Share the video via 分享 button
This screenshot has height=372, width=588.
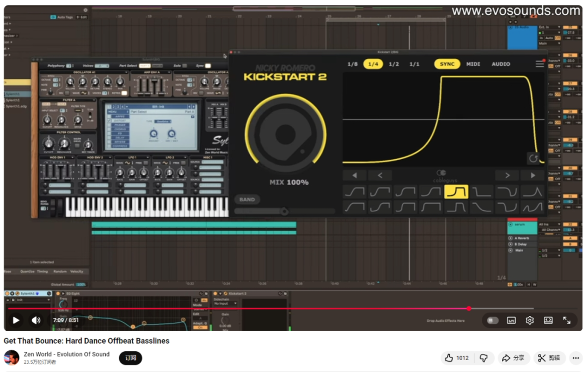click(513, 358)
